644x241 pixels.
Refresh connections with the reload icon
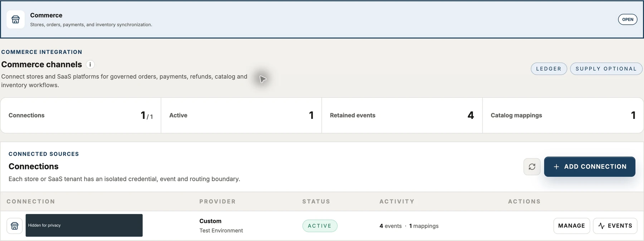(532, 167)
